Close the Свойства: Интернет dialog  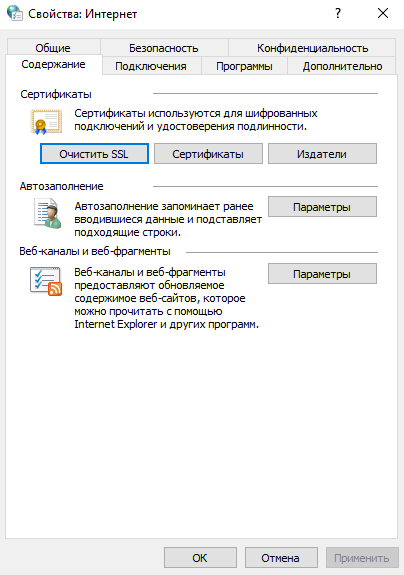[x=383, y=14]
